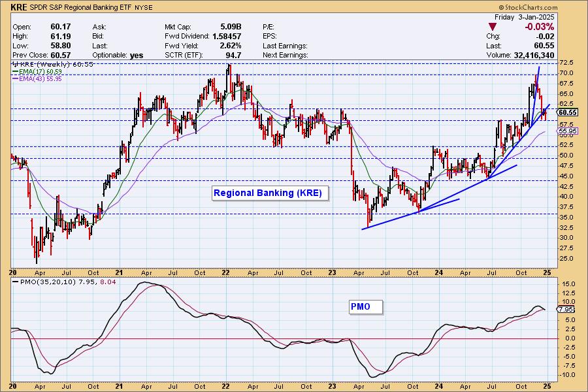Viewport: 588px width, 392px height.
Task: Select the Fwd Yield value 2.62%
Action: tap(231, 46)
